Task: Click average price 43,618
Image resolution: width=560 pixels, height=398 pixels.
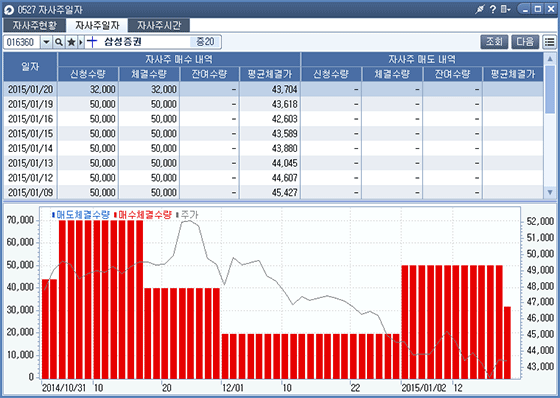Action: click(284, 104)
